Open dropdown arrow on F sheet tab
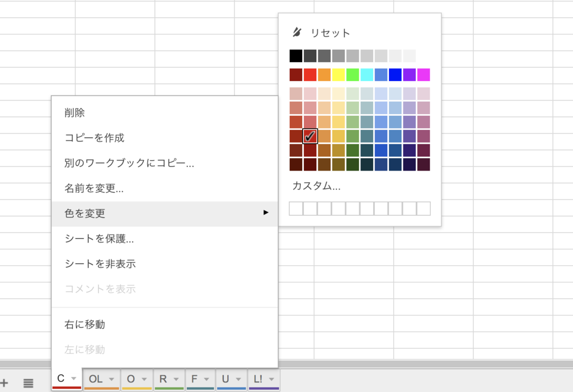The width and height of the screenshot is (573, 392). [206, 379]
